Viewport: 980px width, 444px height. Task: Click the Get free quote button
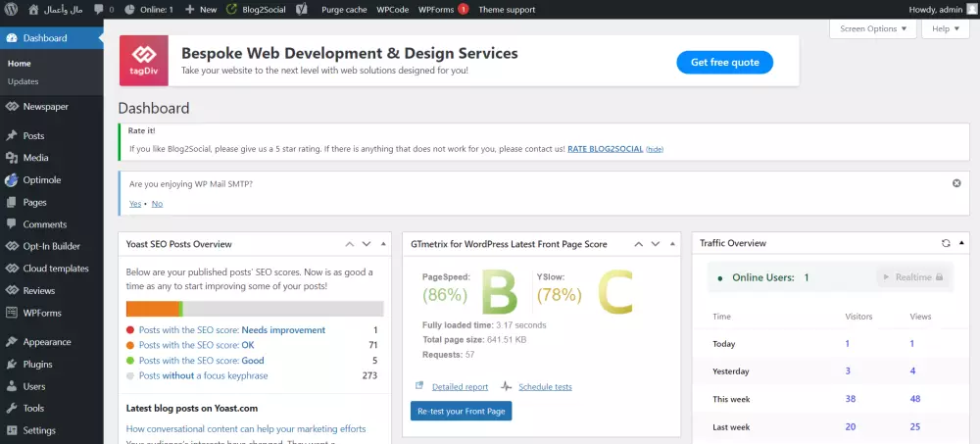[x=724, y=62]
